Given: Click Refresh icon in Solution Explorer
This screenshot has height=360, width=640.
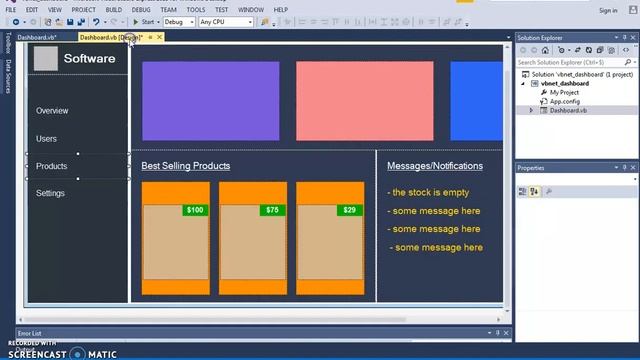Looking at the screenshot, I should click(589, 50).
